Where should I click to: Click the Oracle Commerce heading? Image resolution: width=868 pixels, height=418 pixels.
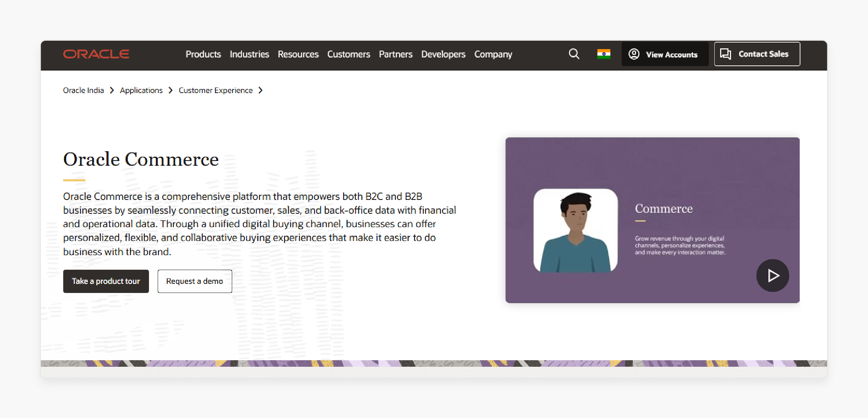point(141,159)
